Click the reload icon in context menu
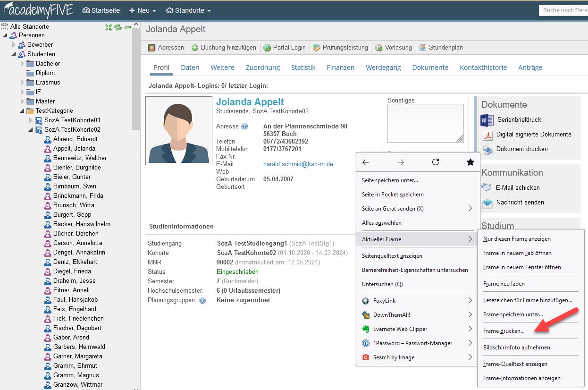Viewport: 588px width, 390px height. click(436, 162)
